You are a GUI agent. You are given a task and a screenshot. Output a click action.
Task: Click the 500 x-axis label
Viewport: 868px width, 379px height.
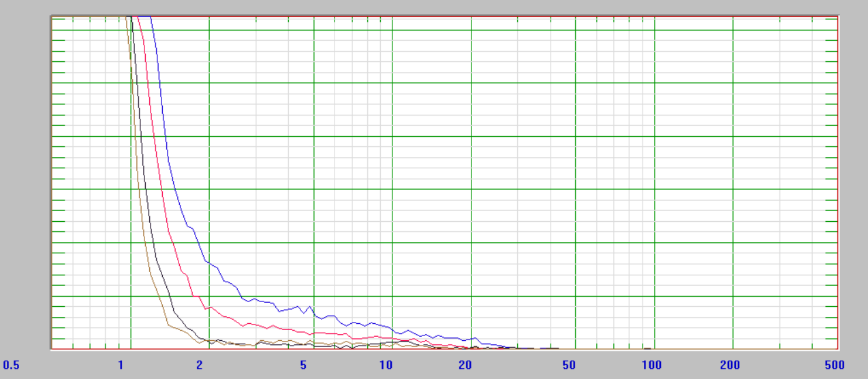[835, 365]
